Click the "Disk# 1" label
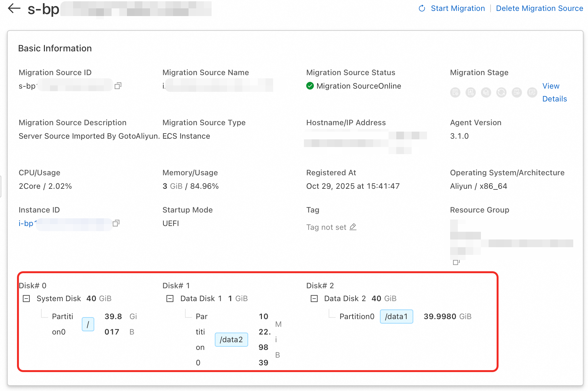 click(176, 286)
